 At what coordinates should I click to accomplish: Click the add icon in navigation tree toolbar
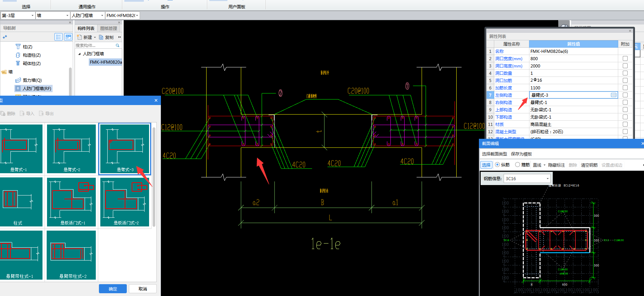click(x=5, y=37)
